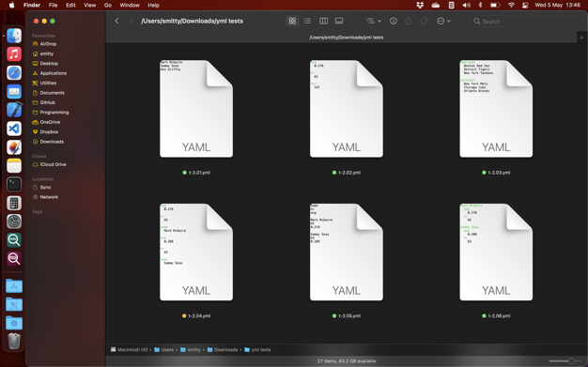Launch Xcode from the Dock
Viewport: 588px width, 367px height.
(14, 110)
